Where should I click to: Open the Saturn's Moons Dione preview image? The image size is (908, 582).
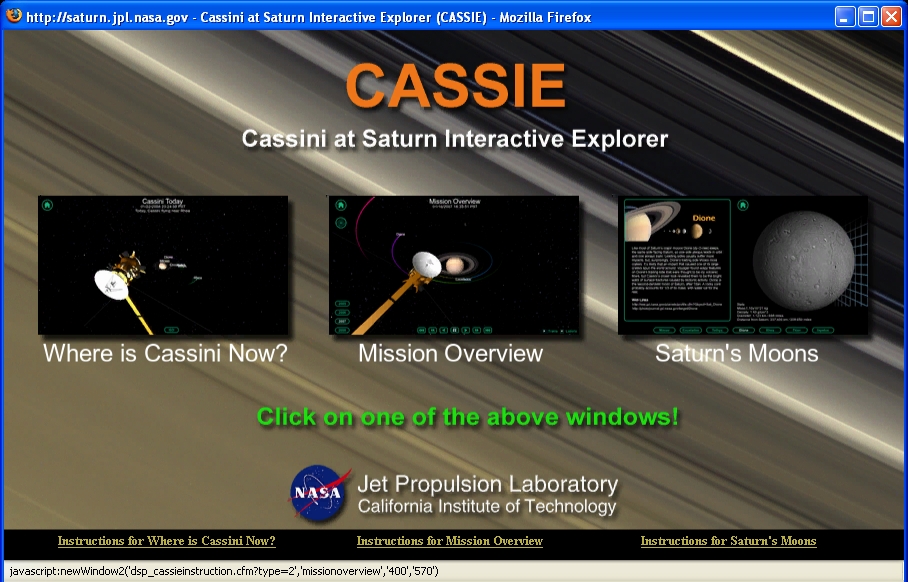[x=743, y=265]
